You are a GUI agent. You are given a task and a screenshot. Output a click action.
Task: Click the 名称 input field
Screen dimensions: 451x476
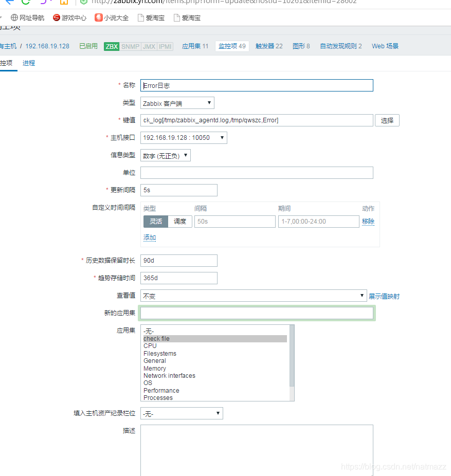pyautogui.click(x=257, y=85)
